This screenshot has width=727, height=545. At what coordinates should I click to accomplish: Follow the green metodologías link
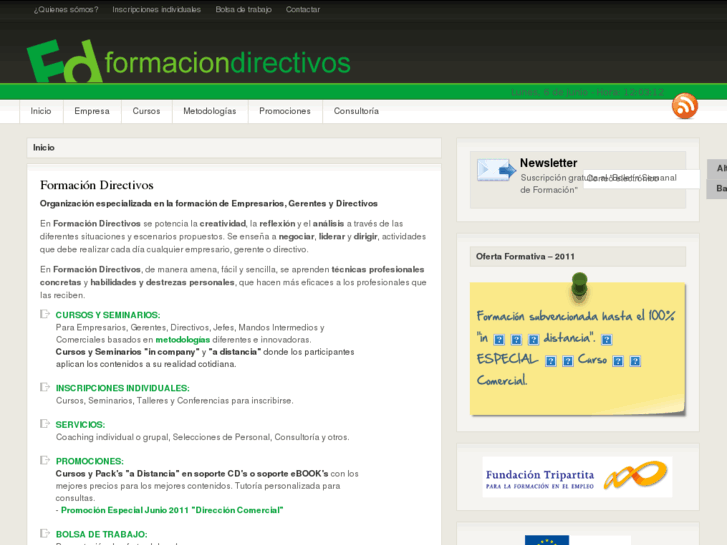click(x=183, y=340)
